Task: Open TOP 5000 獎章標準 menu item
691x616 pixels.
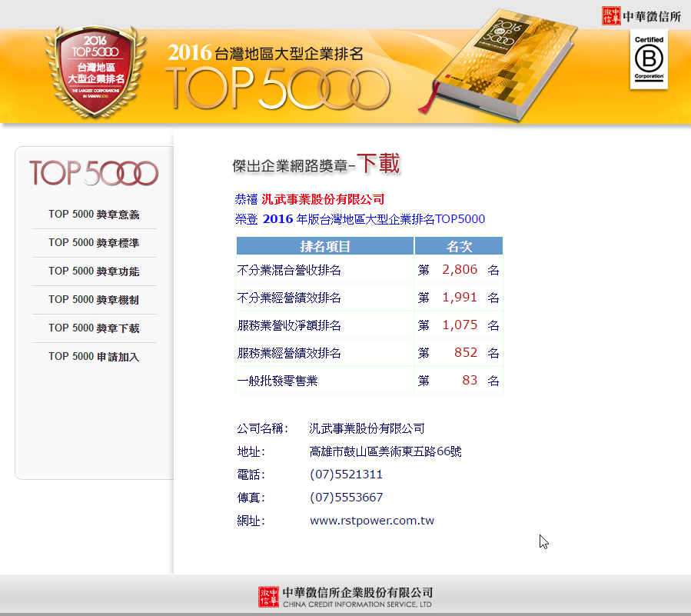Action: point(94,242)
